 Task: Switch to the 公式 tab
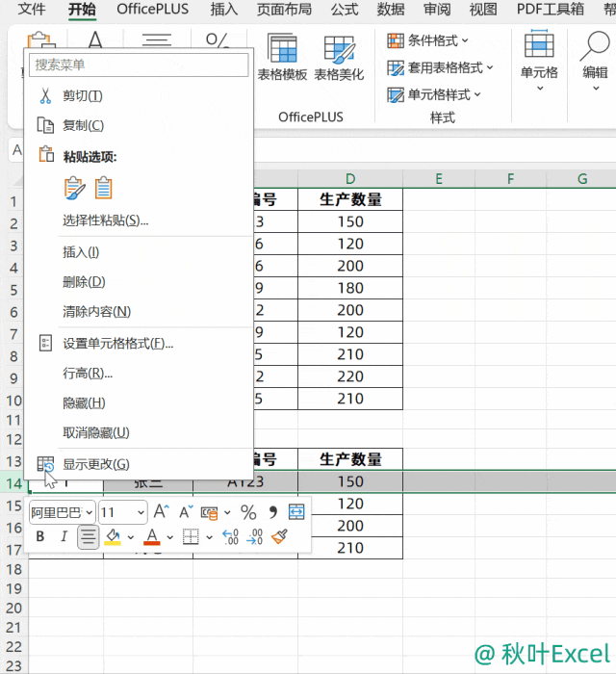345,9
